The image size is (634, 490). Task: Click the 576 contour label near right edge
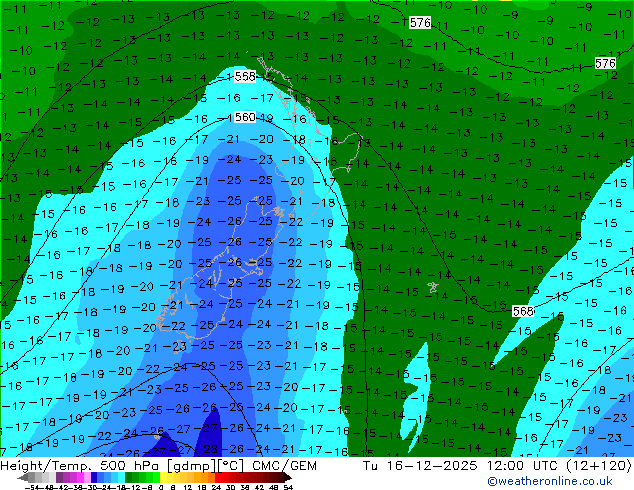(605, 63)
